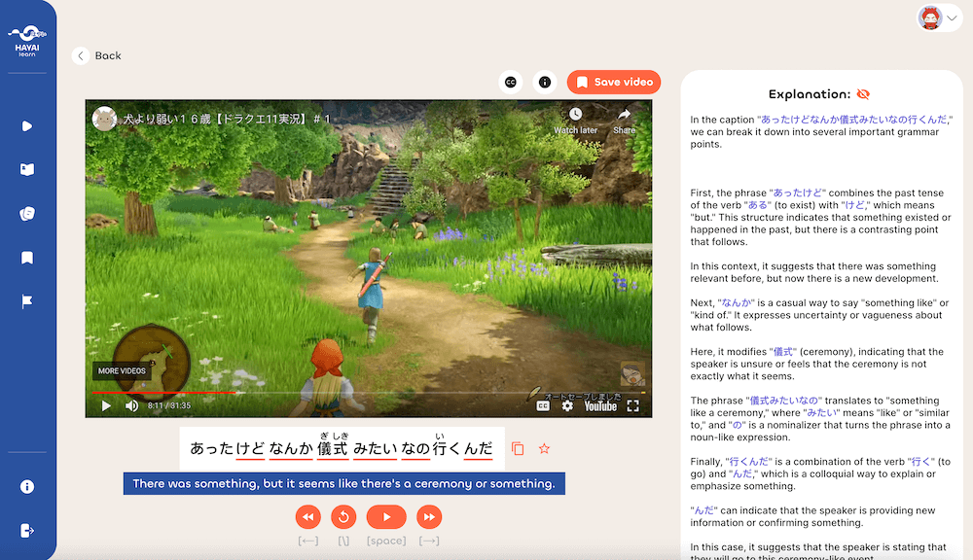Save this video with the Save video button
The width and height of the screenshot is (973, 560).
(x=614, y=82)
